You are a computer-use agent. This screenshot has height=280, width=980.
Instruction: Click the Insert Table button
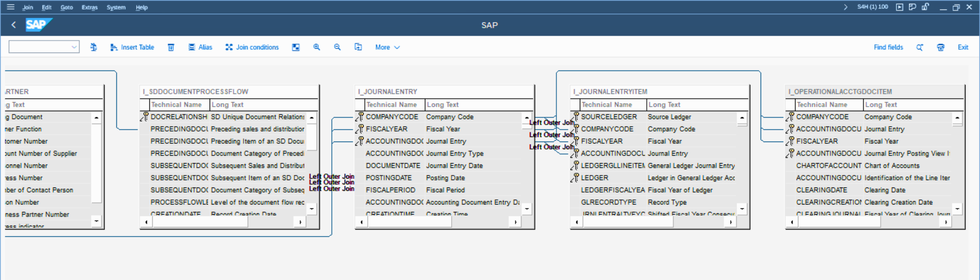click(132, 47)
